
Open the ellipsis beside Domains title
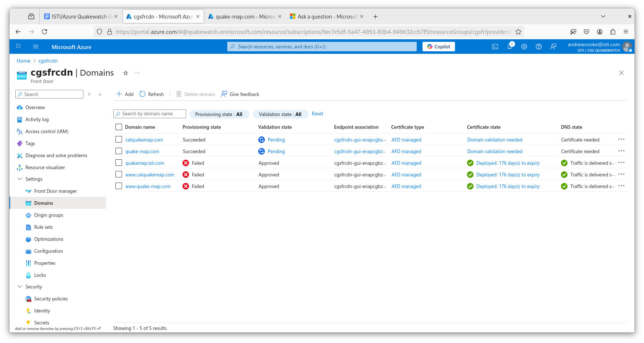pyautogui.click(x=137, y=73)
